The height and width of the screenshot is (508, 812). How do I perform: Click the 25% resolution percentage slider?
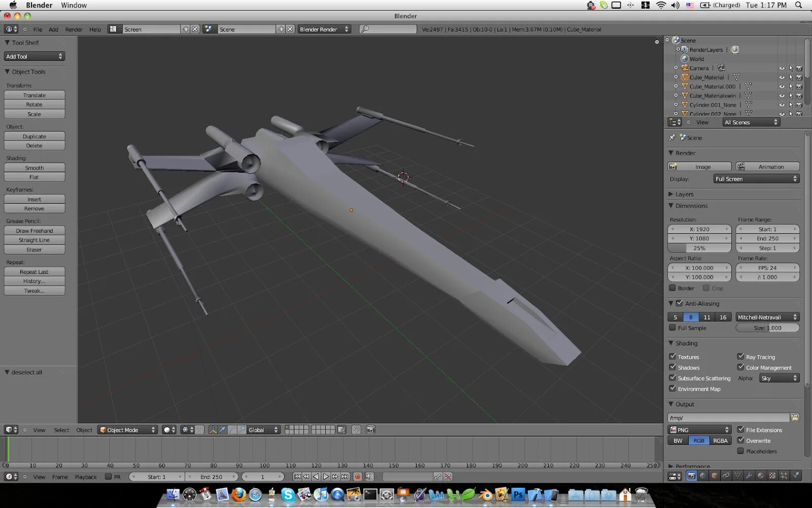(x=699, y=248)
